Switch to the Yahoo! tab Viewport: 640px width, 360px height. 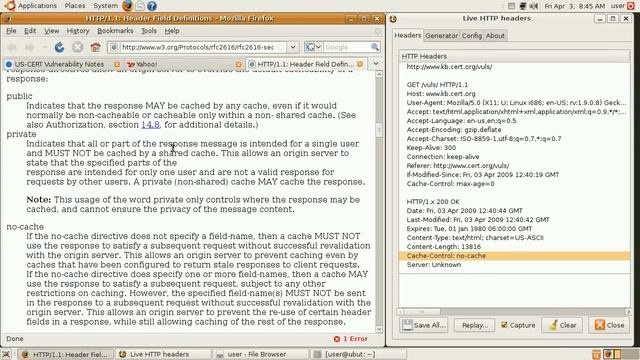(146, 64)
